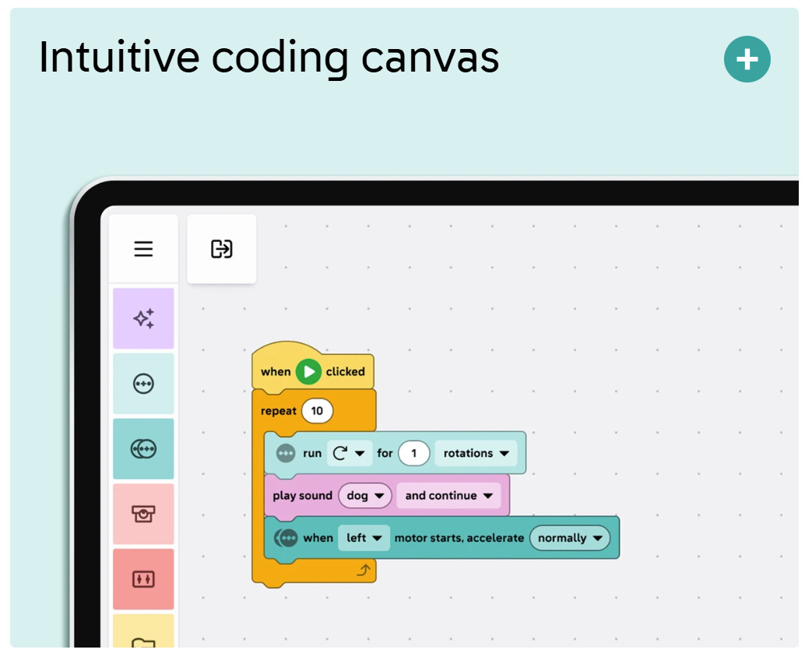Open the rotation direction dropdown in run block

click(x=349, y=453)
